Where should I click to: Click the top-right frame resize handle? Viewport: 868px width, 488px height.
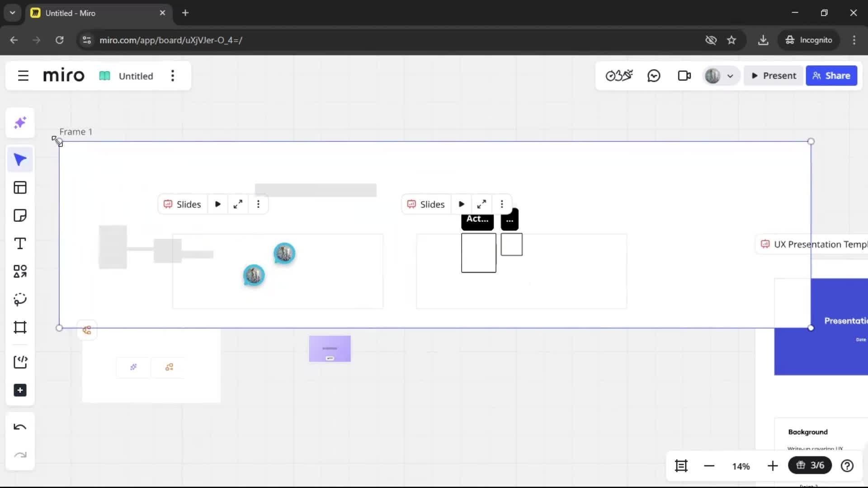click(811, 141)
